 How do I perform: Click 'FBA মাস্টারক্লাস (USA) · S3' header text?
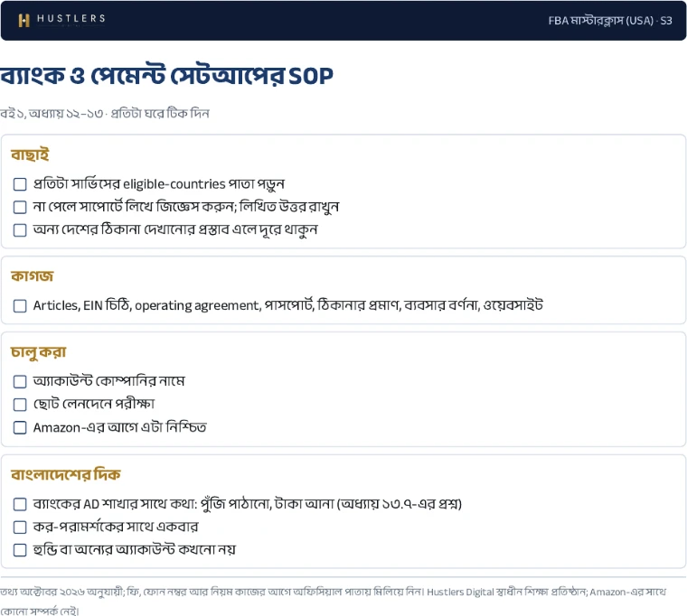pyautogui.click(x=610, y=21)
